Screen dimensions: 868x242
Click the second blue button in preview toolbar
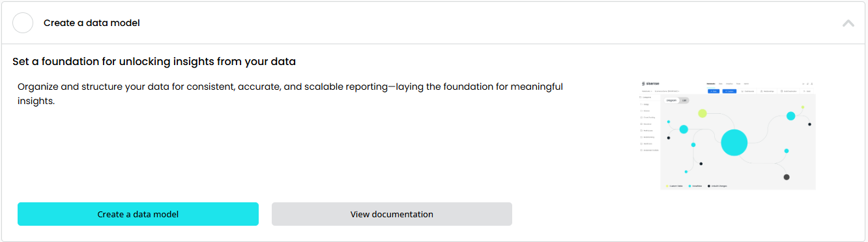(729, 91)
